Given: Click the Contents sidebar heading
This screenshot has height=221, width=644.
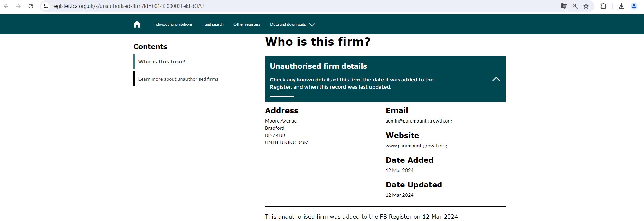Looking at the screenshot, I should pyautogui.click(x=150, y=47).
